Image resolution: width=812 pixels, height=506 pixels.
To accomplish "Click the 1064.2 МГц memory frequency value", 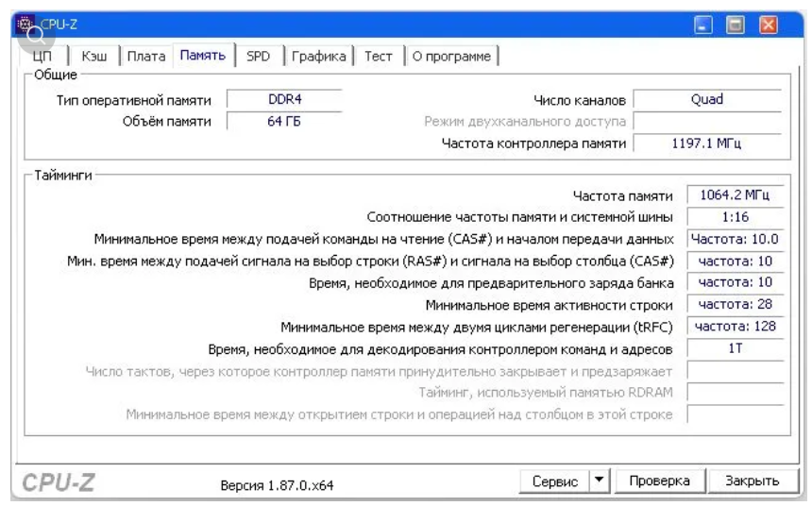I will pos(735,195).
